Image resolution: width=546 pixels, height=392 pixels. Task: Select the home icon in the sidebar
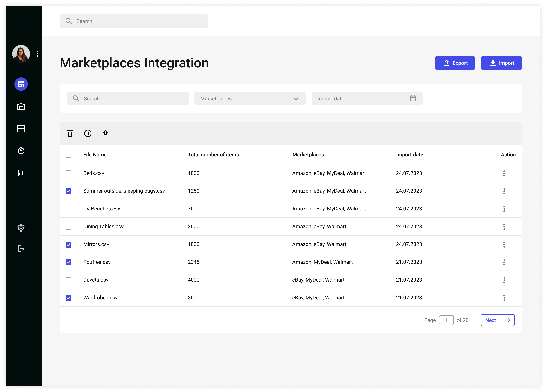21,106
